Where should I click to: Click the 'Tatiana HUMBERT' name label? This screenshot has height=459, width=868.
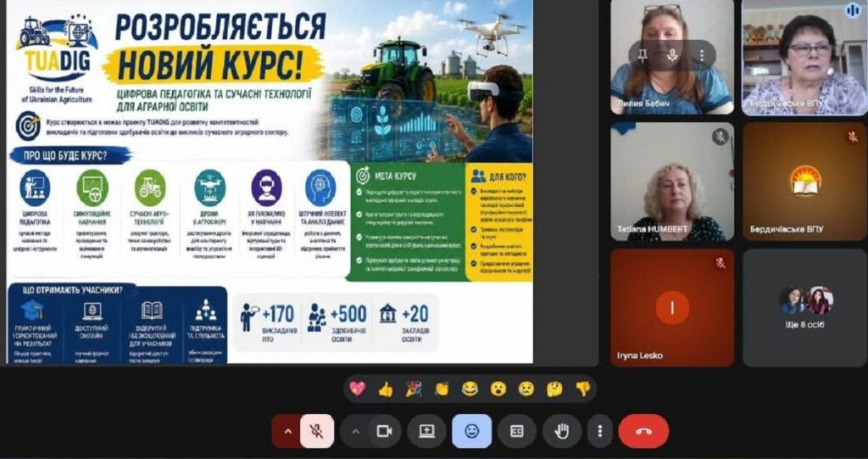[x=653, y=229]
